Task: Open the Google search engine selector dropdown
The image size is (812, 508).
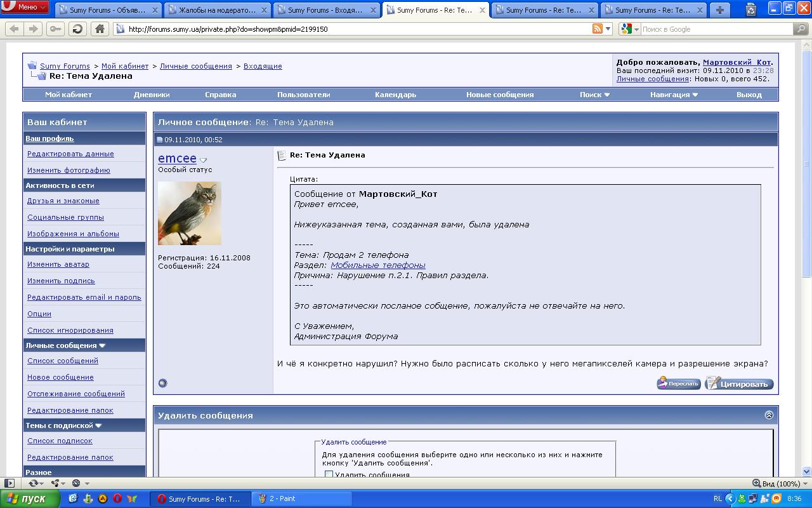Action: pyautogui.click(x=630, y=29)
